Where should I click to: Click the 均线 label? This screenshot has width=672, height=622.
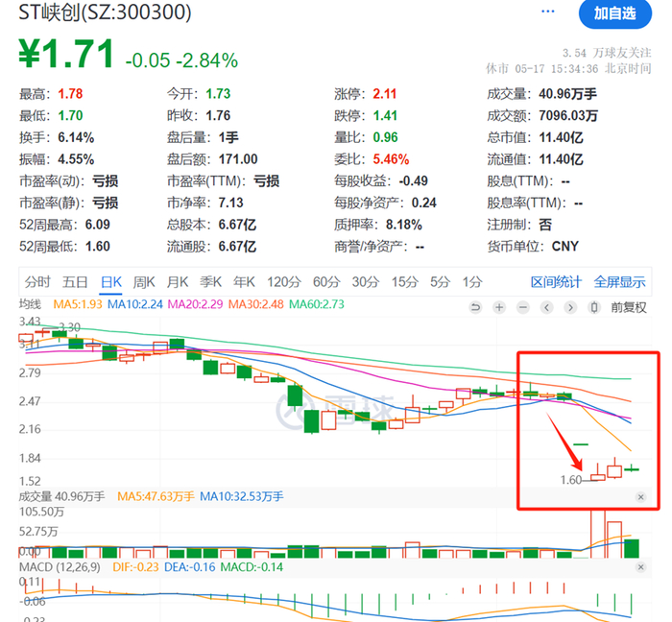click(x=30, y=304)
